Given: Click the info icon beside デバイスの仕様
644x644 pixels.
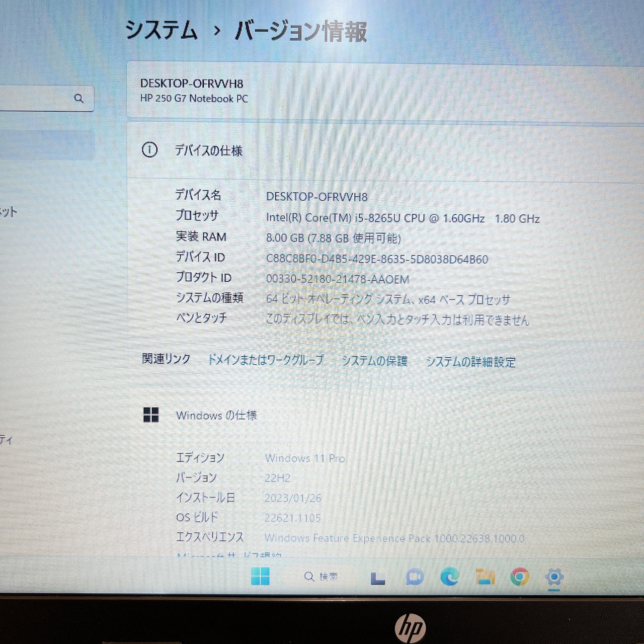Looking at the screenshot, I should [x=149, y=150].
